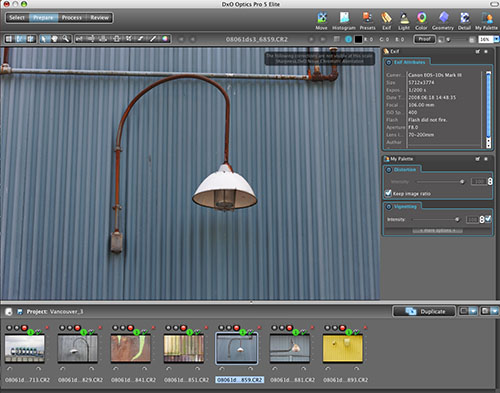Image resolution: width=500 pixels, height=393 pixels.
Task: Click the Duplicate button
Action: (x=424, y=311)
